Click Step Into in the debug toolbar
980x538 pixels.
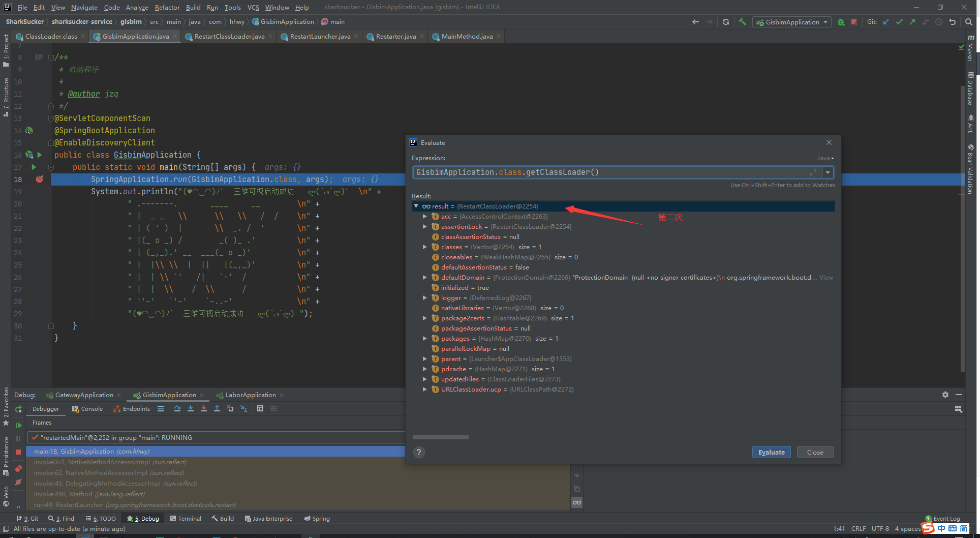191,408
